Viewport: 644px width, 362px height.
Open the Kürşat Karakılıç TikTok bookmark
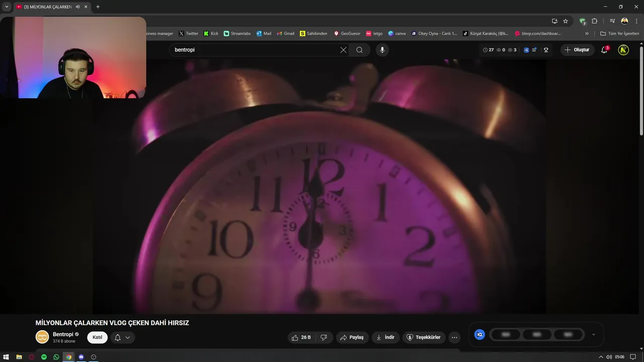pyautogui.click(x=486, y=34)
